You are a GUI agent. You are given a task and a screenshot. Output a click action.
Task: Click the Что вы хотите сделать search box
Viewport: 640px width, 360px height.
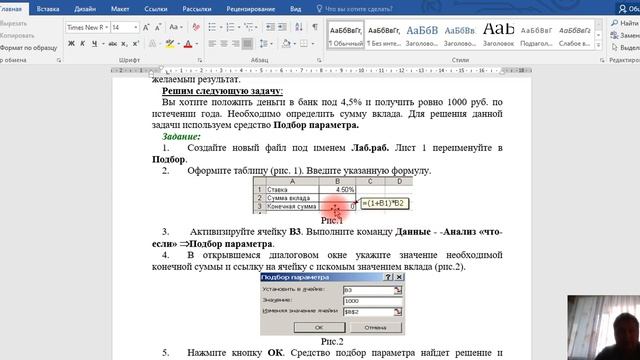click(x=355, y=9)
